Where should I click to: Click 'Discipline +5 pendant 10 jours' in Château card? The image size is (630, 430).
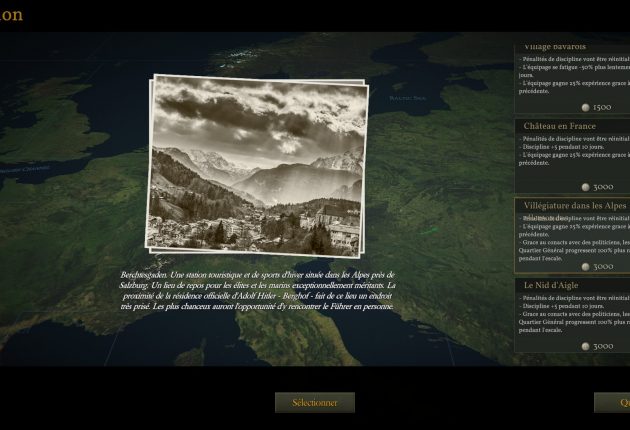561,147
